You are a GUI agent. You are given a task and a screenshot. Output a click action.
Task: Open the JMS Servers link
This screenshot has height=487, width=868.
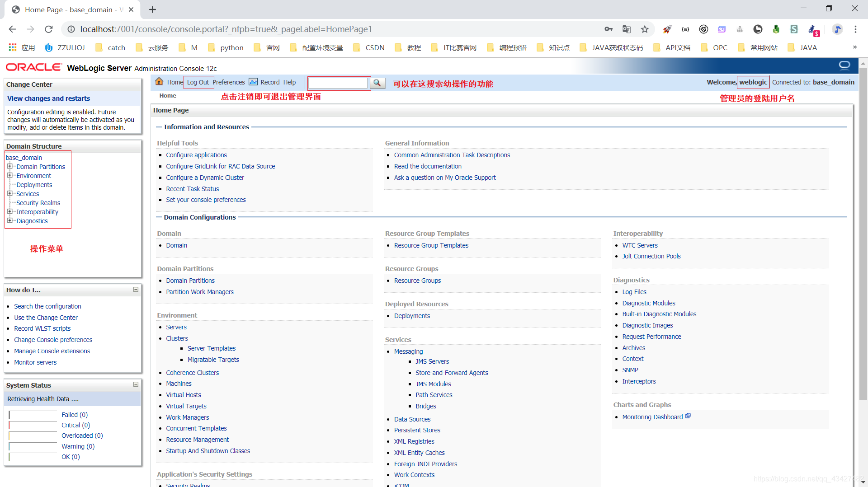point(432,361)
